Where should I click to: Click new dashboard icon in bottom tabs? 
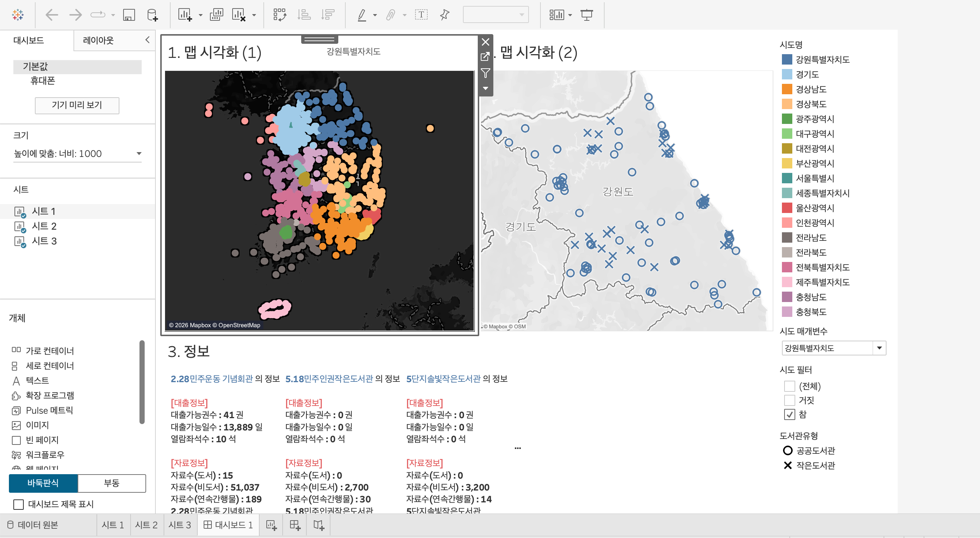[x=295, y=525]
